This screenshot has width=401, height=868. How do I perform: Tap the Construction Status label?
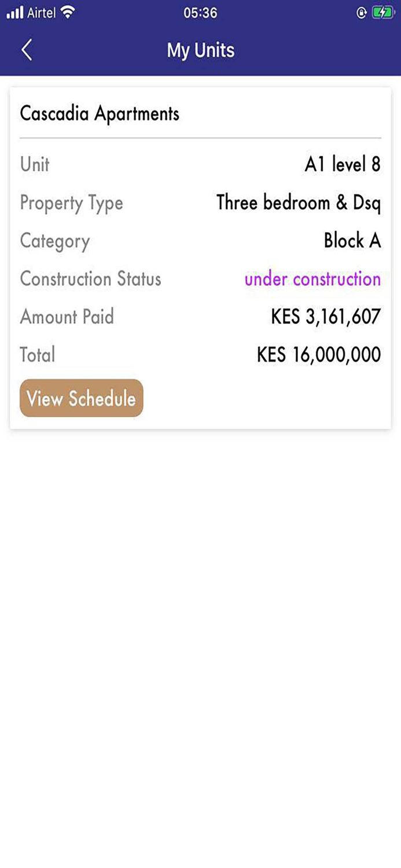tap(90, 279)
